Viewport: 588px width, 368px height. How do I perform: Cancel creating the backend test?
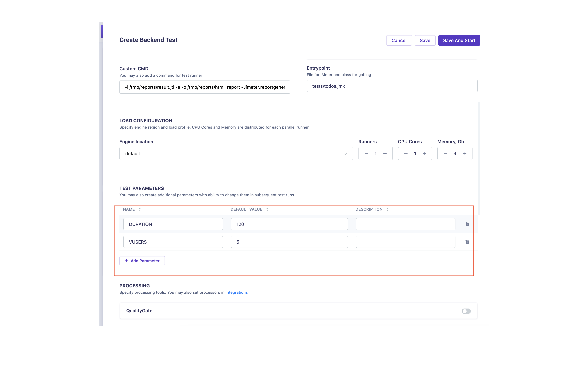point(399,40)
